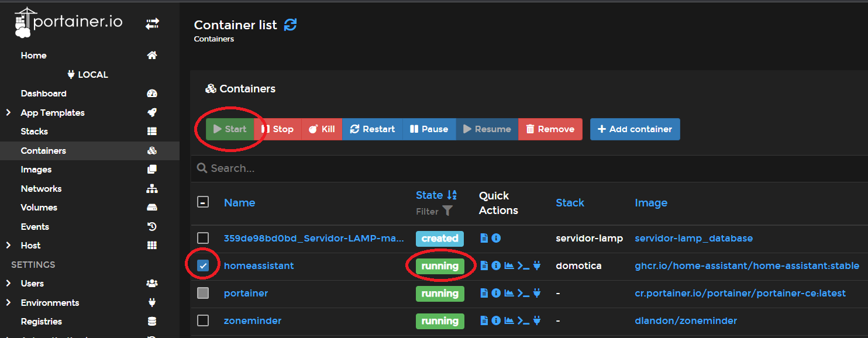868x338 pixels.
Task: Uncheck the homeassistant container checkbox
Action: [x=203, y=265]
